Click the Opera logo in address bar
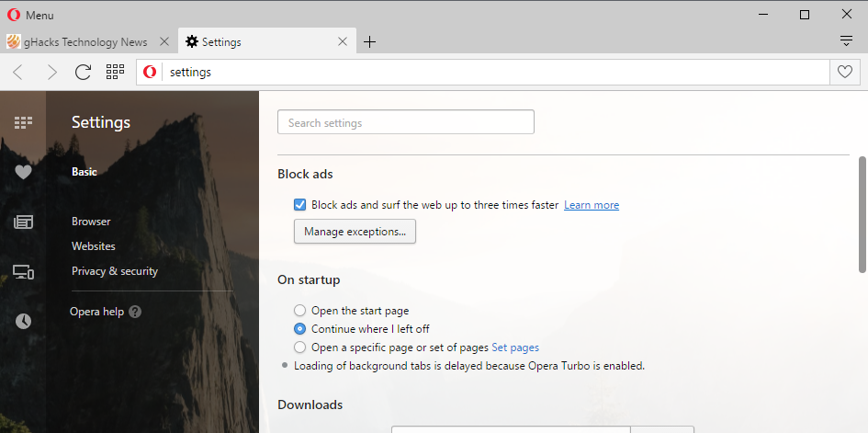The width and height of the screenshot is (868, 433). (x=150, y=72)
